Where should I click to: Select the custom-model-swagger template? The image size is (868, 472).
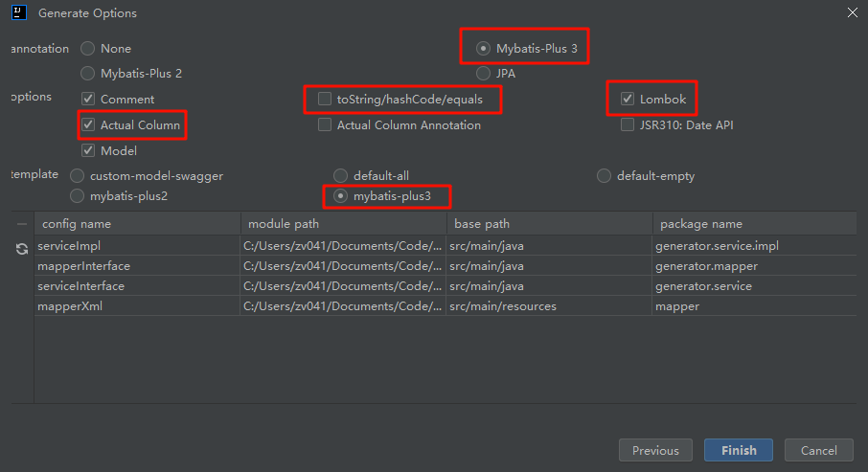point(77,176)
